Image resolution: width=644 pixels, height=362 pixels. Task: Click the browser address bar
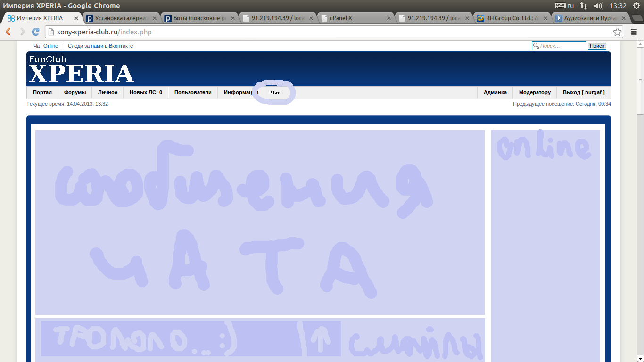(x=330, y=32)
